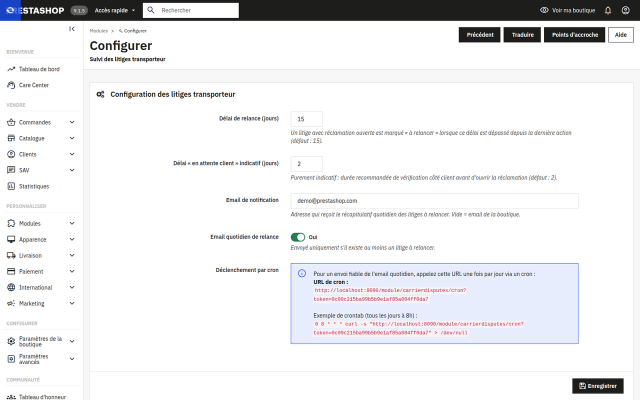The image size is (640, 400).
Task: Open notifications bell icon
Action: 608,10
